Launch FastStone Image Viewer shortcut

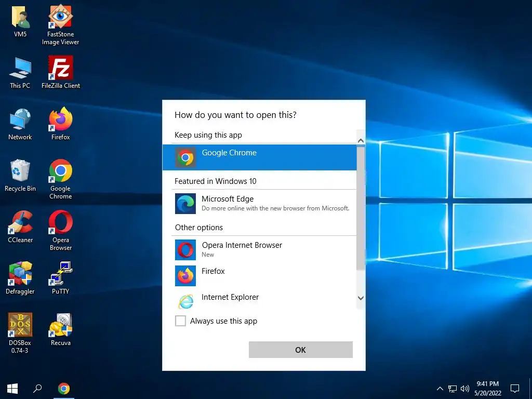pyautogui.click(x=60, y=24)
